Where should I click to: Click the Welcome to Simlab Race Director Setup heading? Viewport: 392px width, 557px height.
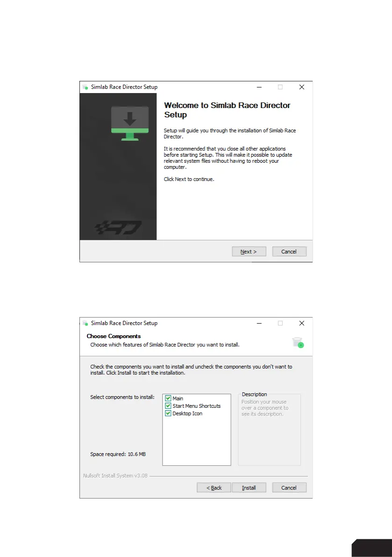click(227, 110)
